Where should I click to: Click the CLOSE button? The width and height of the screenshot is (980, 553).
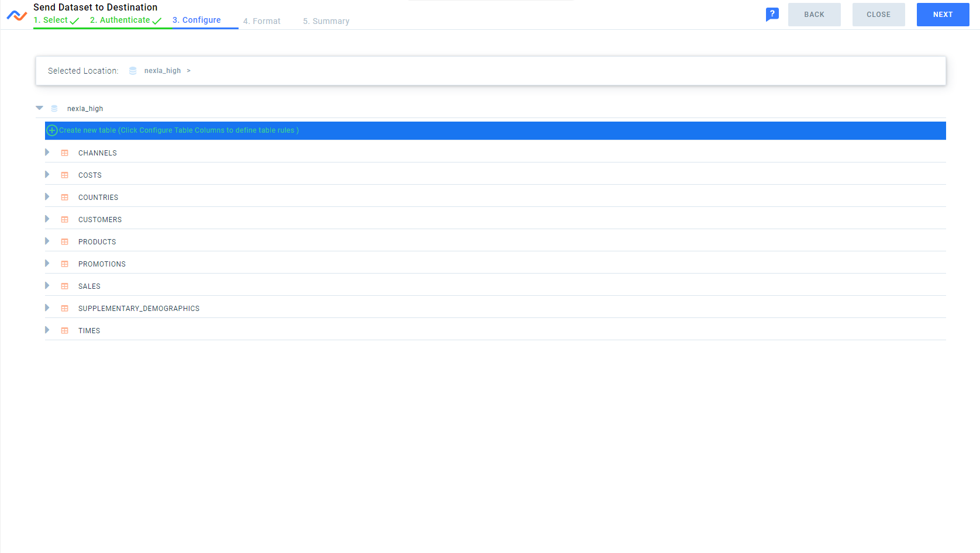coord(878,15)
